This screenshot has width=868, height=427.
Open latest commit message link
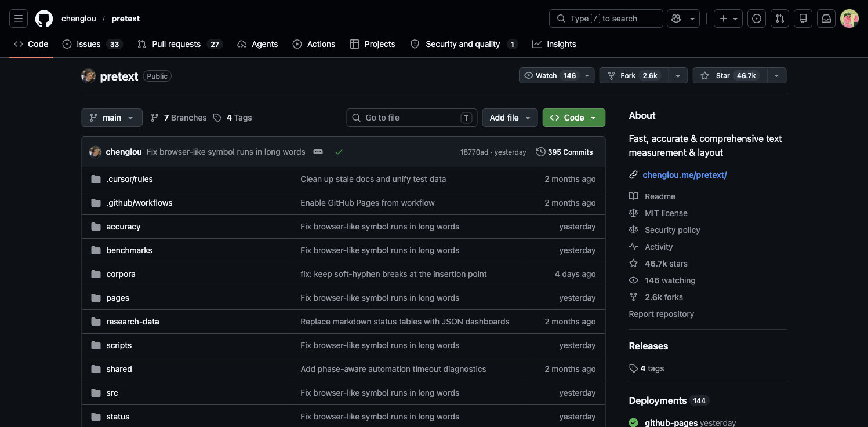click(x=226, y=152)
